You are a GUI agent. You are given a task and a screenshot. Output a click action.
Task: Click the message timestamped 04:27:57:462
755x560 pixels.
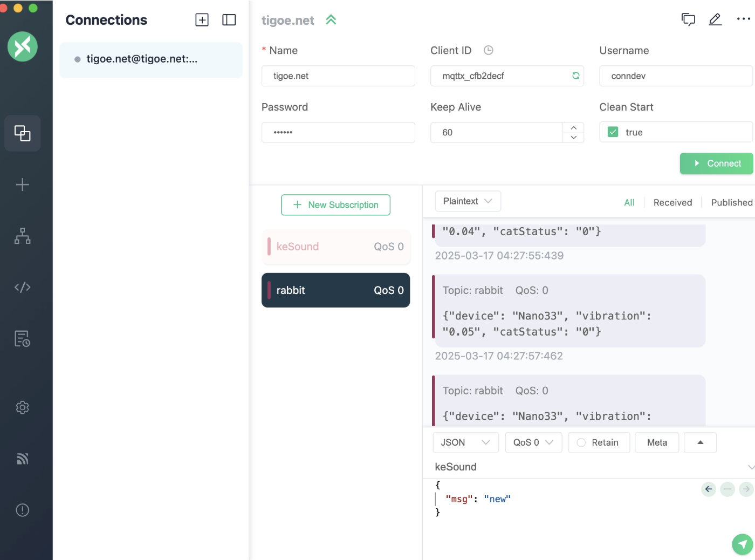point(569,311)
